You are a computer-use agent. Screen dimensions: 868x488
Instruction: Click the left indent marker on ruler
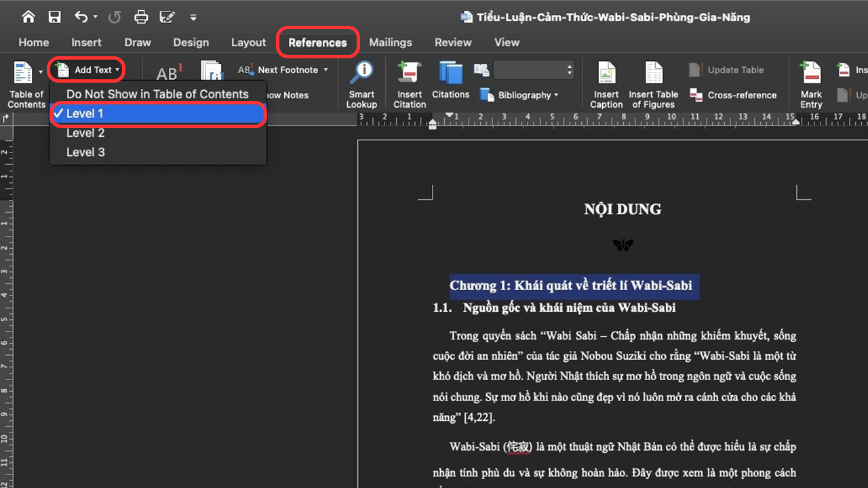[433, 123]
